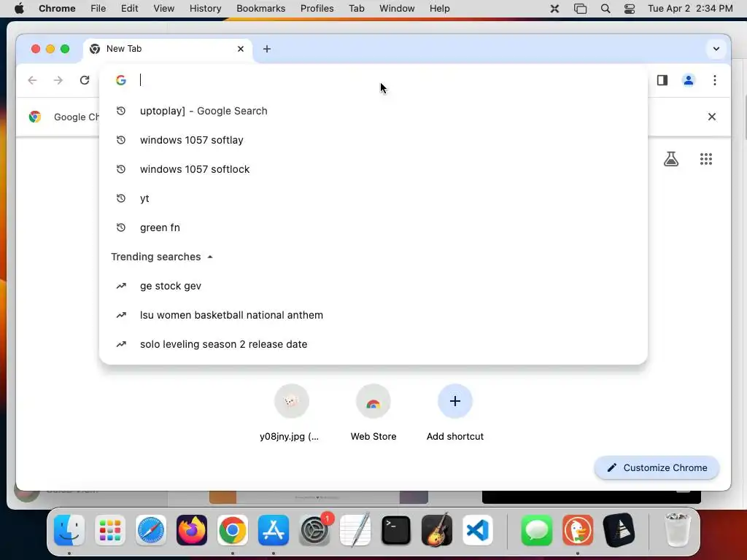Go back with the back arrow
This screenshot has width=747, height=560.
click(32, 80)
